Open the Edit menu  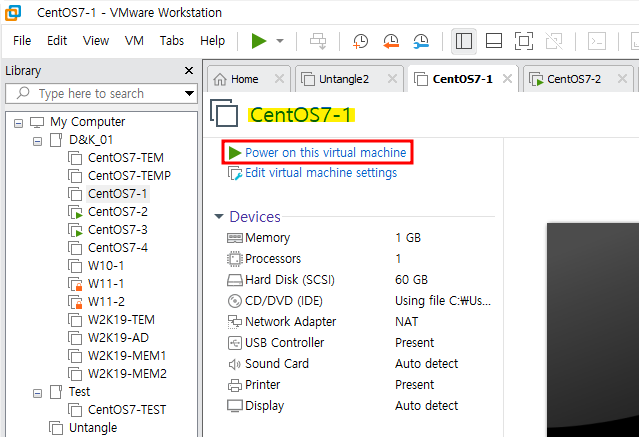click(x=57, y=41)
